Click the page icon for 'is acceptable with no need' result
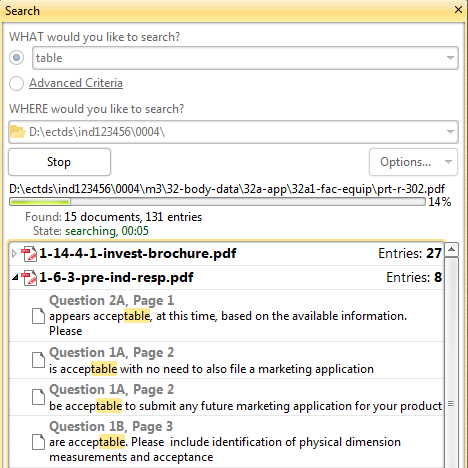Viewport: 468px width, 468px height. point(38,360)
